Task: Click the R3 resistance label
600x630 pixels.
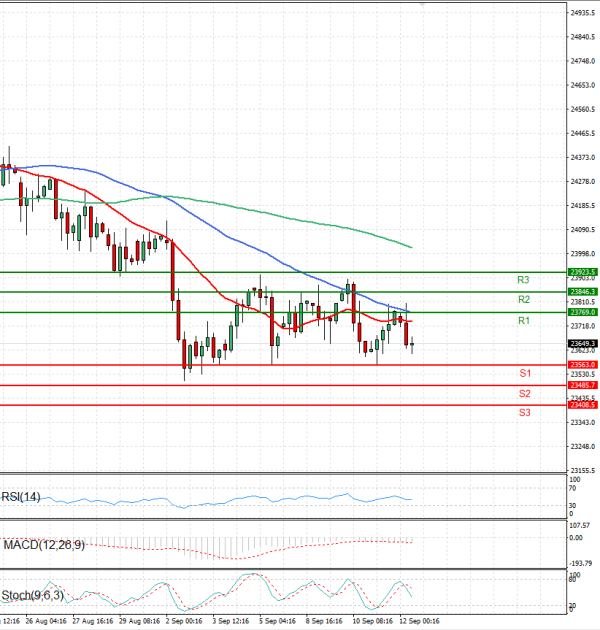Action: coord(523,280)
